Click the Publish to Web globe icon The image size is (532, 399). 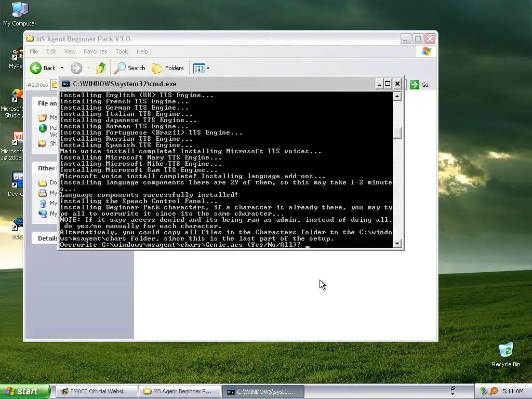[x=43, y=128]
